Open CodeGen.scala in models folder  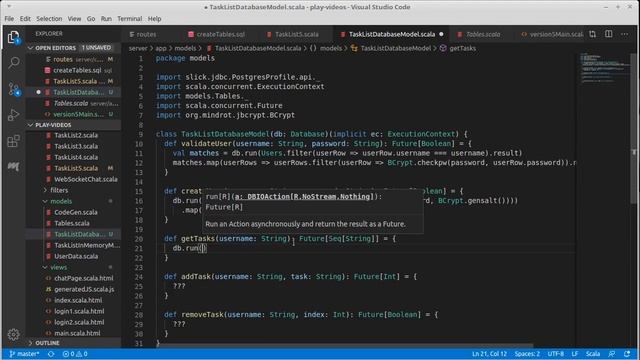coord(76,212)
